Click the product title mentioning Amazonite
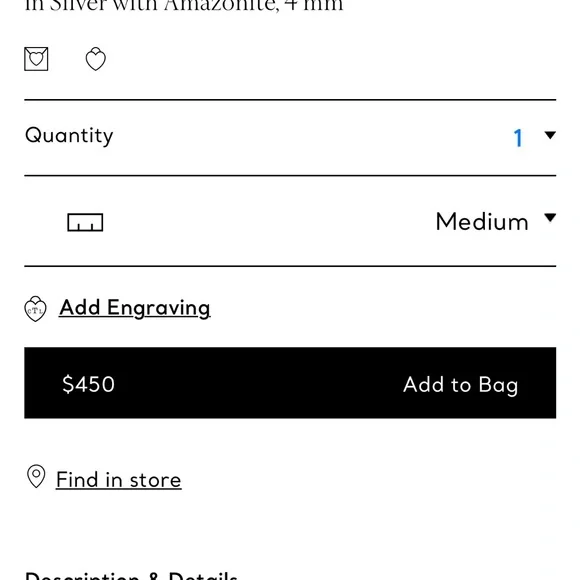580x580 pixels. (x=184, y=6)
